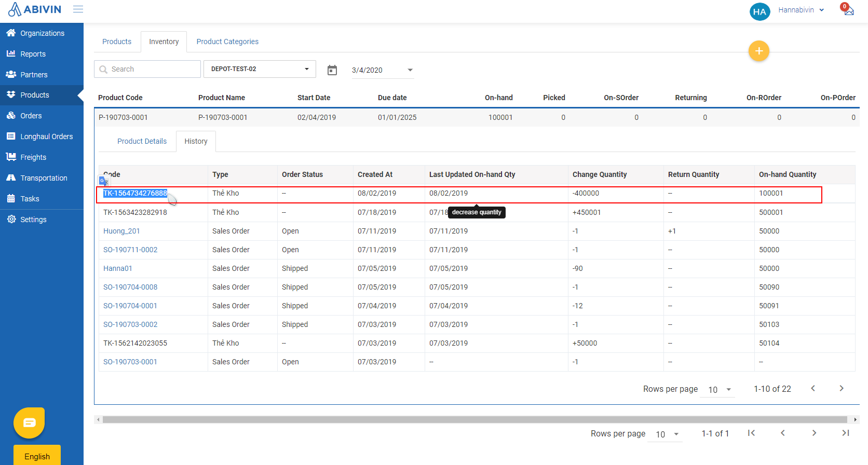Jump to last inventory page
Viewport: 868px width, 465px height.
pos(846,433)
